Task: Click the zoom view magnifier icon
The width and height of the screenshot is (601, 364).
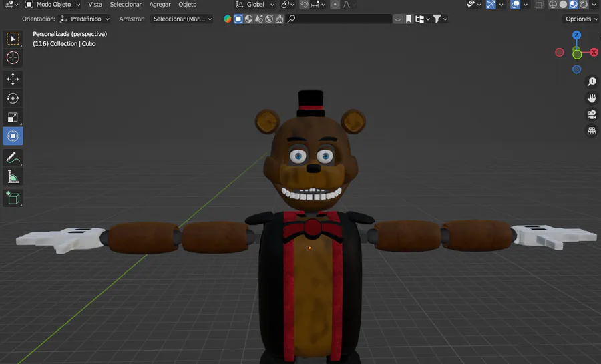Action: (x=592, y=81)
